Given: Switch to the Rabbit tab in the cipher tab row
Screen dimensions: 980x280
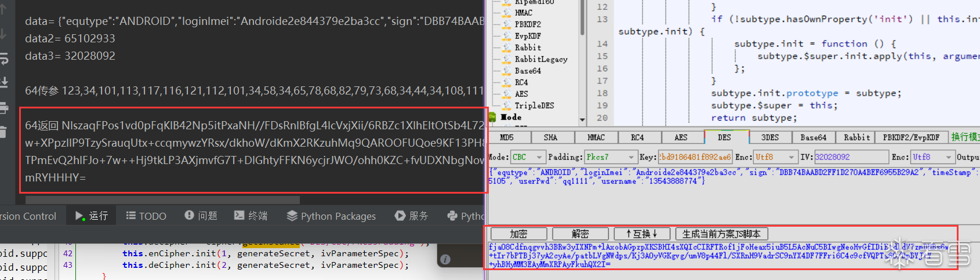Looking at the screenshot, I should point(856,137).
